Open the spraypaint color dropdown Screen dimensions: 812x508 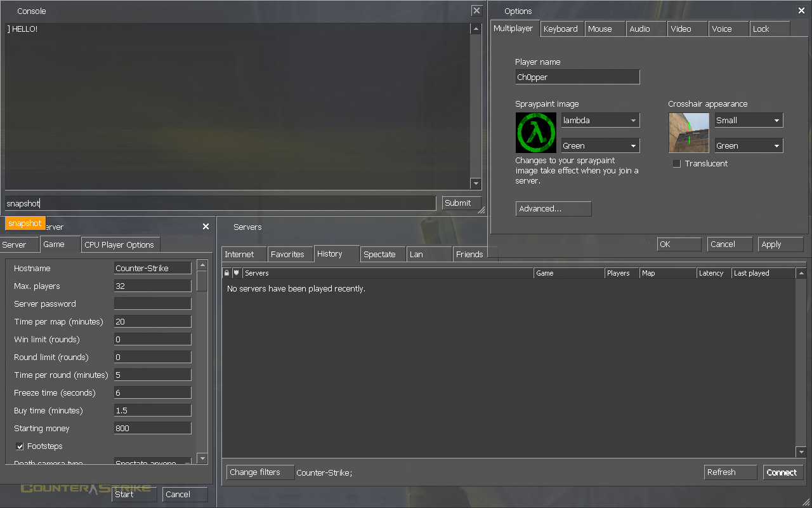point(599,145)
